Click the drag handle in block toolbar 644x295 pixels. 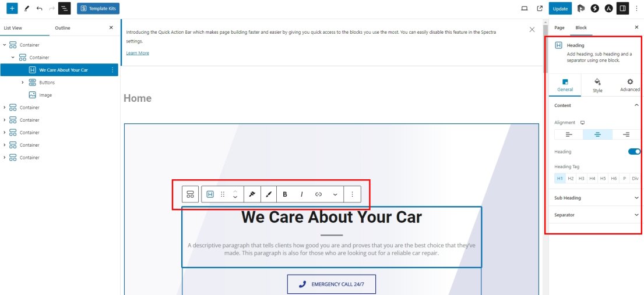pyautogui.click(x=223, y=194)
